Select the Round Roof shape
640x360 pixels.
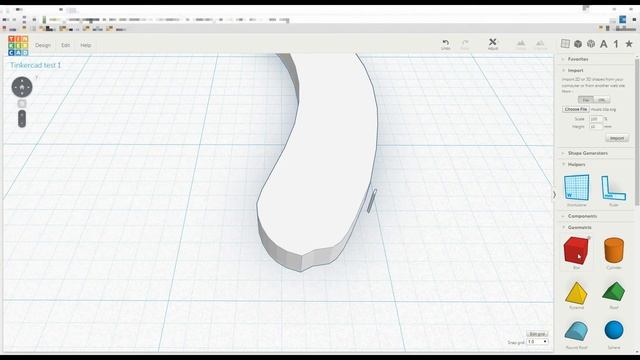576,331
